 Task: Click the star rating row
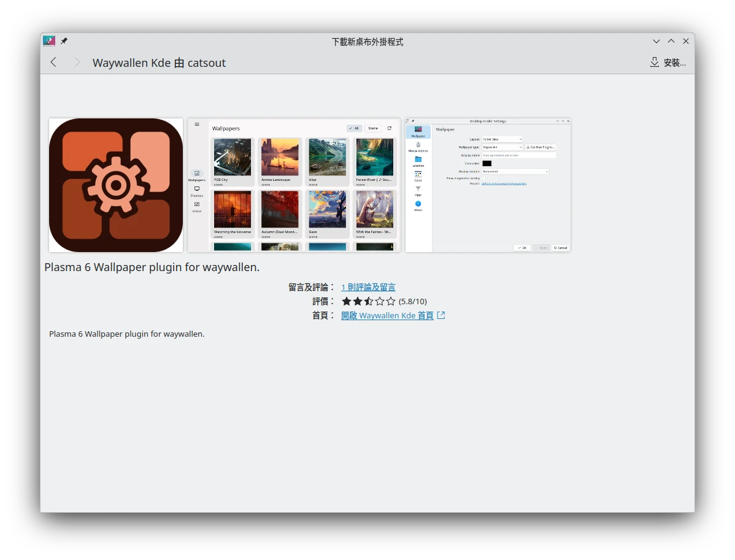pos(369,301)
